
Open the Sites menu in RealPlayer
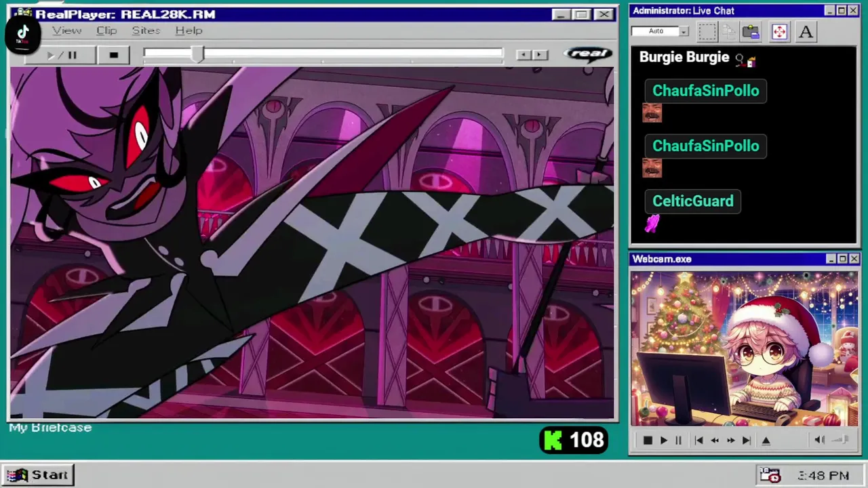tap(146, 30)
